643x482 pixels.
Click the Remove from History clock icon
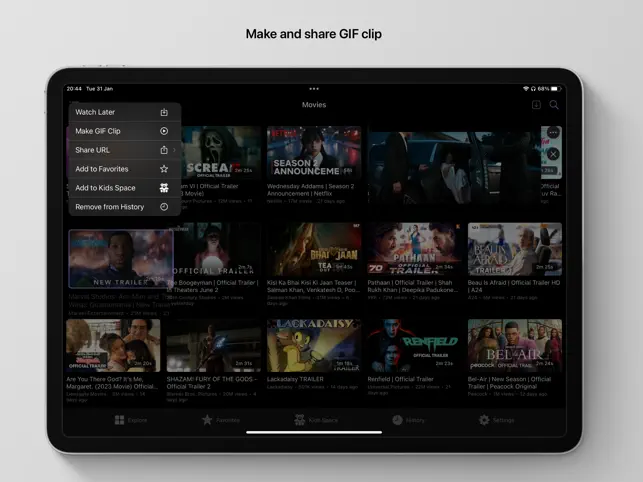pos(164,206)
